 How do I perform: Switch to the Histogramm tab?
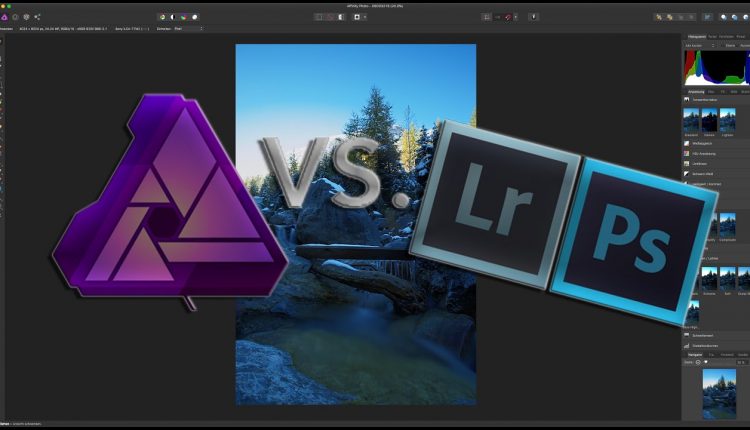695,36
